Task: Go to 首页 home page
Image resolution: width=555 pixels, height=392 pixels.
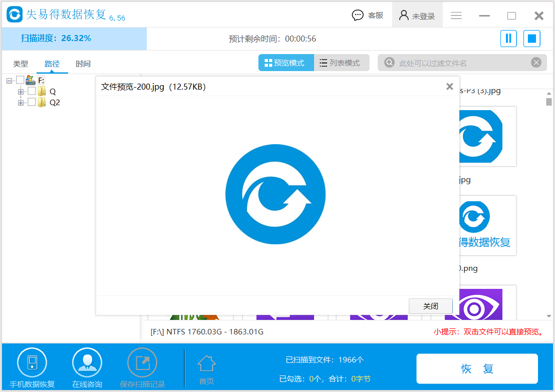Action: [x=206, y=370]
